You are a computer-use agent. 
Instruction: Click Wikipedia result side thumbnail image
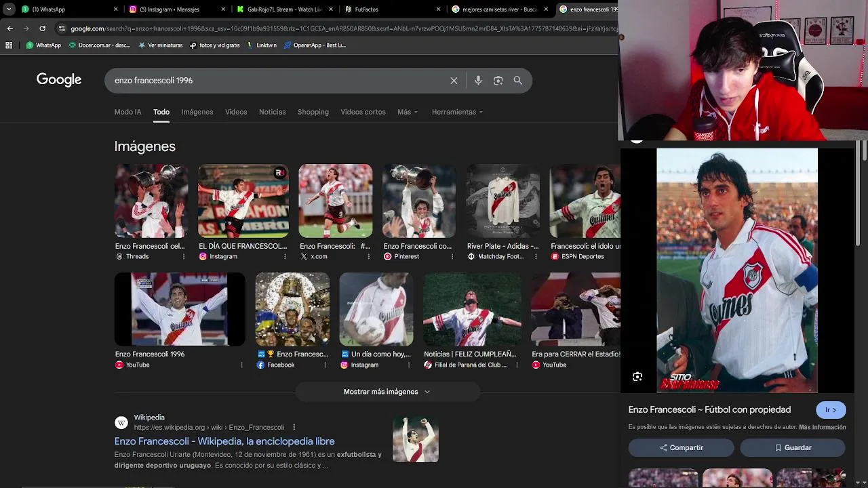[416, 439]
